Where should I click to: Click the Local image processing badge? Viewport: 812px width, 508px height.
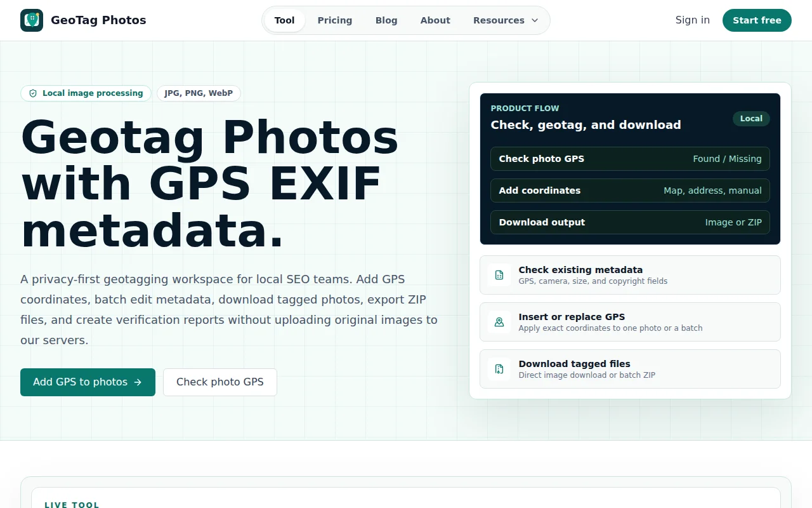86,93
